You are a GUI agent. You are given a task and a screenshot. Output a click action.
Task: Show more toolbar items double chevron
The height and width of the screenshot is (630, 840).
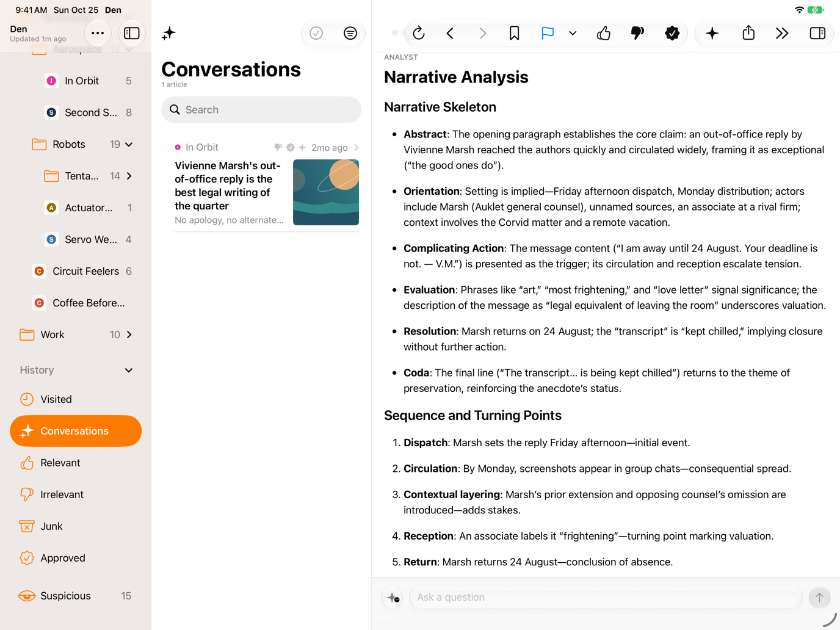pyautogui.click(x=782, y=33)
